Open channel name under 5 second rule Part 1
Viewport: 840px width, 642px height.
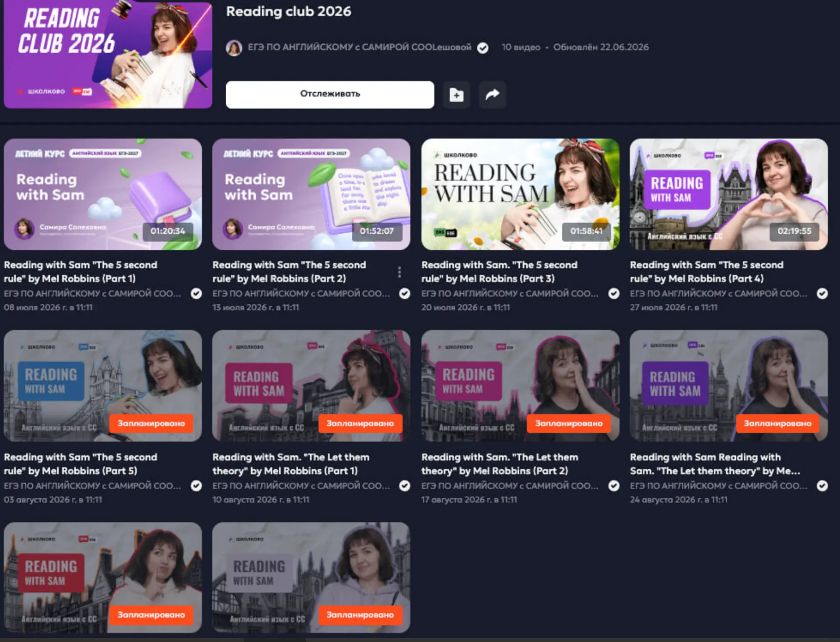[92, 293]
